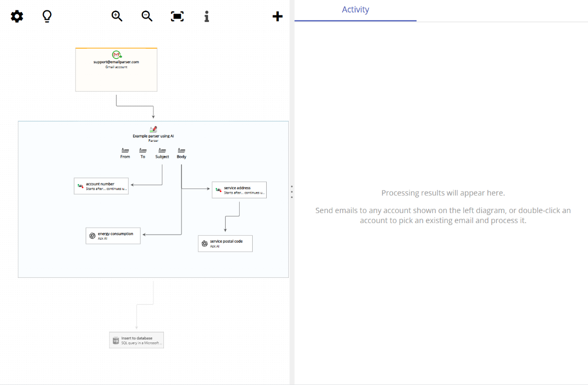Viewport: 588px width, 385px height.
Task: Click the AI icon on energy consumption node
Action: 92,236
